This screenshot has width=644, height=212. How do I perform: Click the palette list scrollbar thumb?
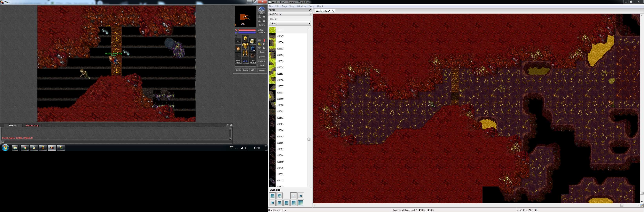click(x=309, y=139)
